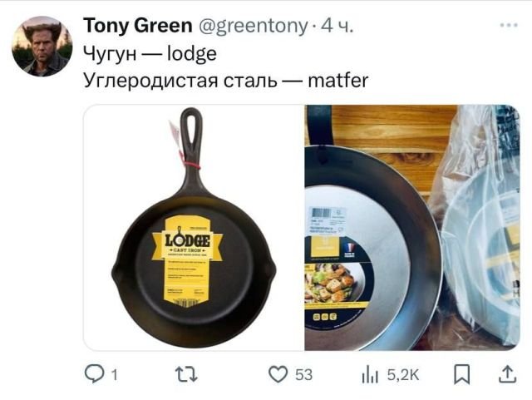Open the tweet via the 4 ч. timestamp
This screenshot has height=400, width=532.
click(337, 26)
